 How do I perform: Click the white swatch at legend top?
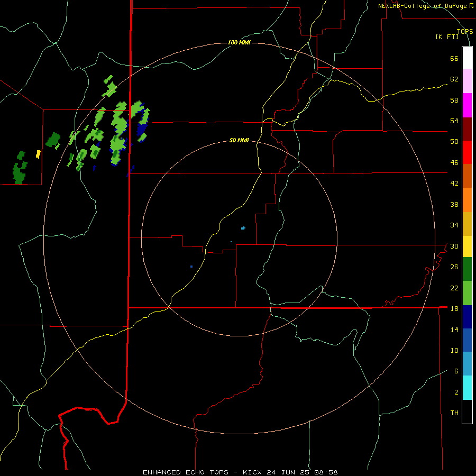coord(467,58)
